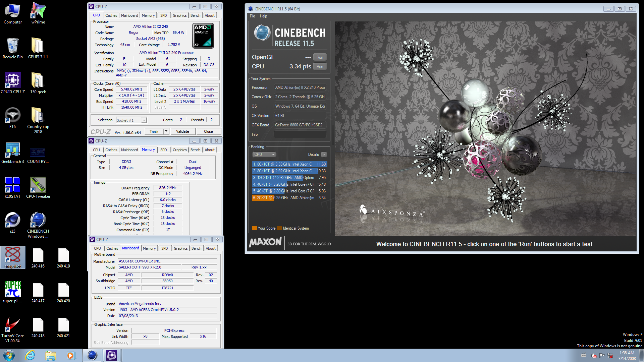
Task: Switch to Graphics tab in middle CPU-Z window
Action: click(x=180, y=150)
